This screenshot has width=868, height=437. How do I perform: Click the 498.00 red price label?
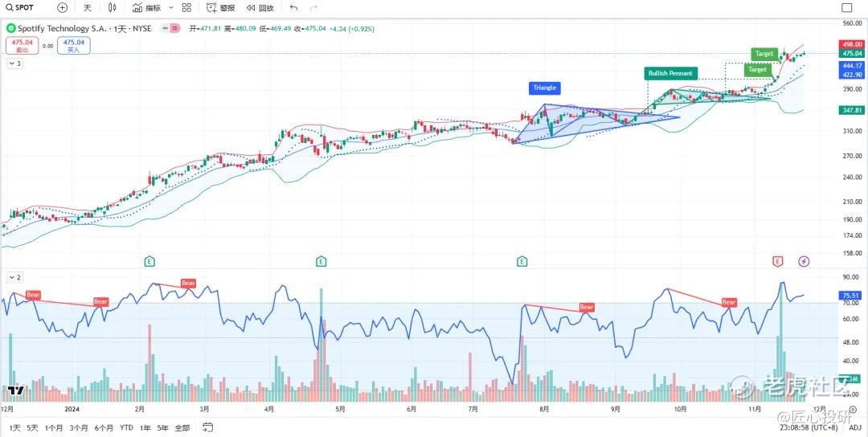853,44
